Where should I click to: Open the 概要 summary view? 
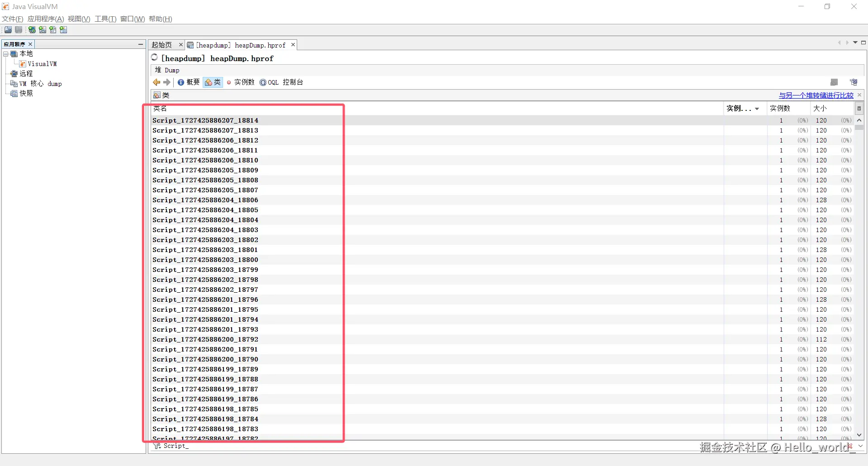coord(189,82)
